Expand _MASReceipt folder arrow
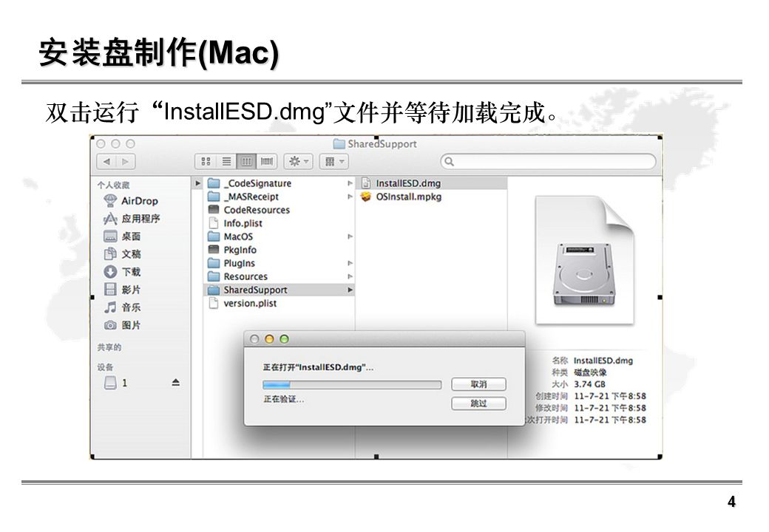Viewport: 769px width, 532px height. 350,197
